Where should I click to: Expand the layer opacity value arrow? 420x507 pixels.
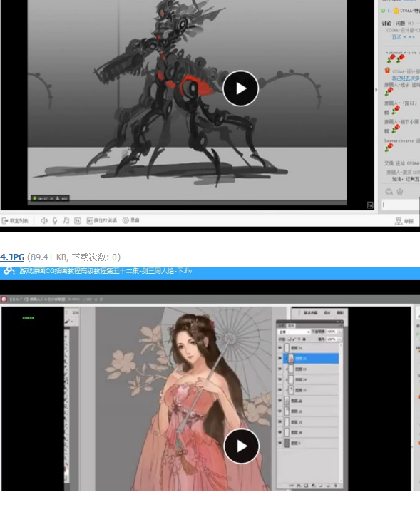(x=339, y=332)
